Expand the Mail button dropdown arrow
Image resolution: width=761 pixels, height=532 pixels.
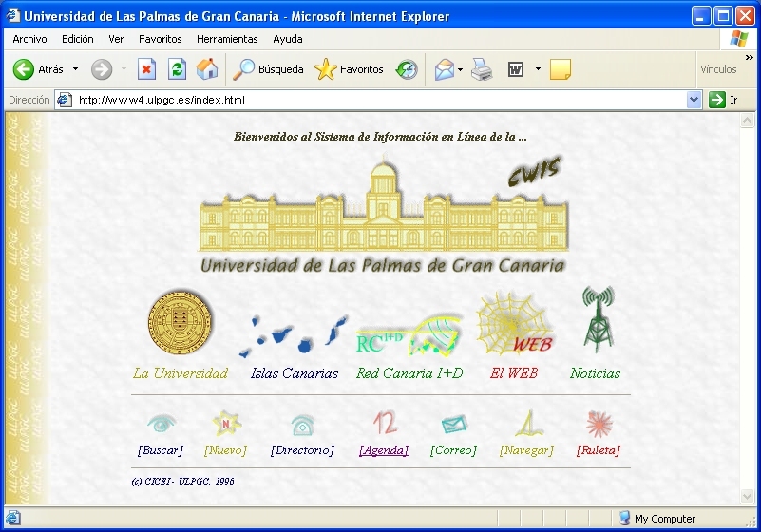[460, 69]
